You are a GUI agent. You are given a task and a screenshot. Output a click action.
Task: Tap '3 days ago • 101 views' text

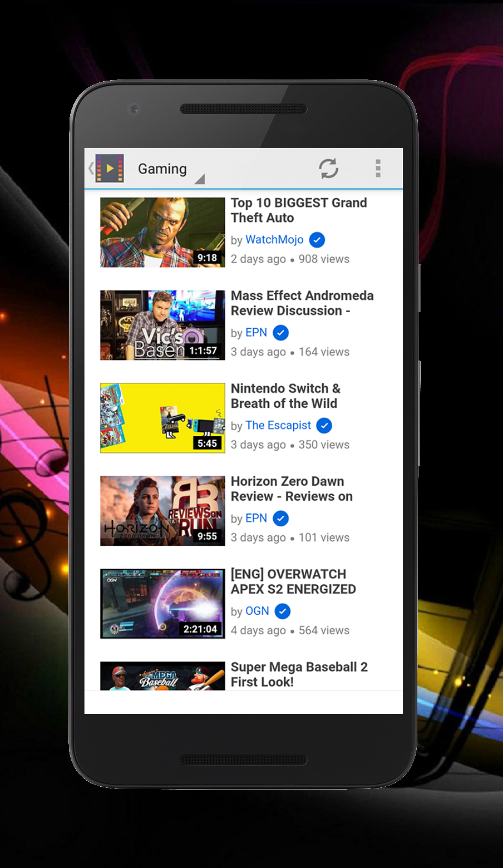(x=290, y=538)
